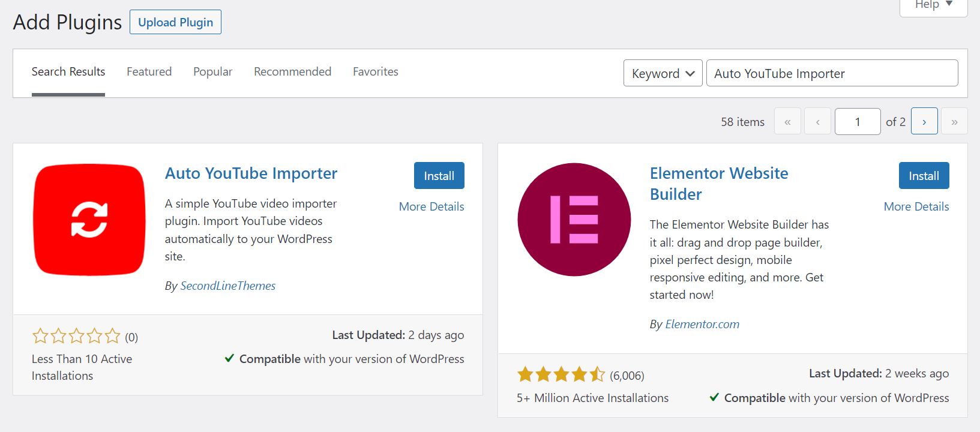980x432 pixels.
Task: Click the 'A simple YouTube video importer' description
Action: (x=251, y=230)
